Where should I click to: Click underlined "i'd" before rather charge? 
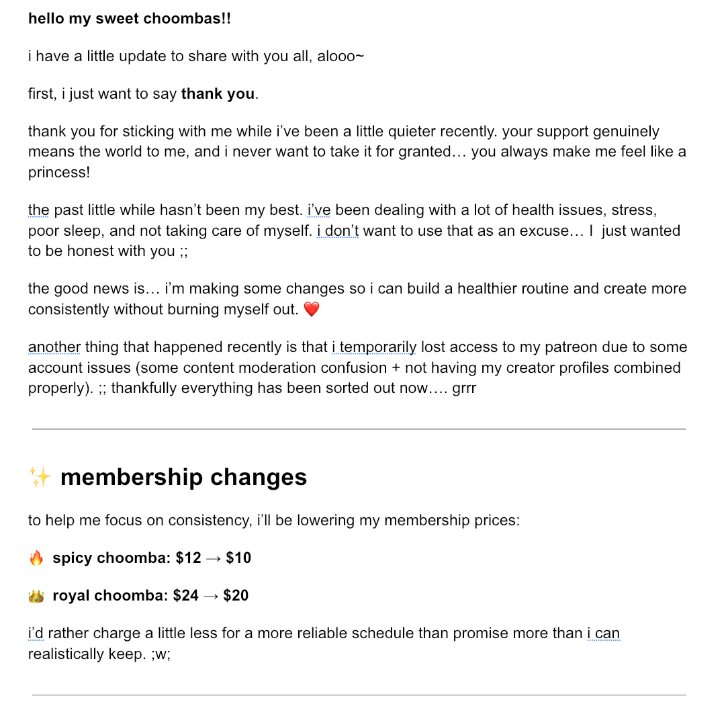(36, 633)
